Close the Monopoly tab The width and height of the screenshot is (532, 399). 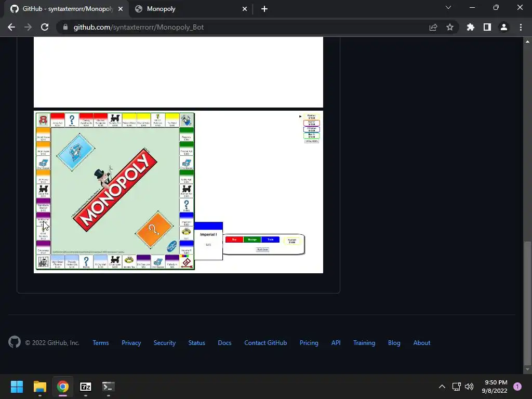[x=245, y=9]
